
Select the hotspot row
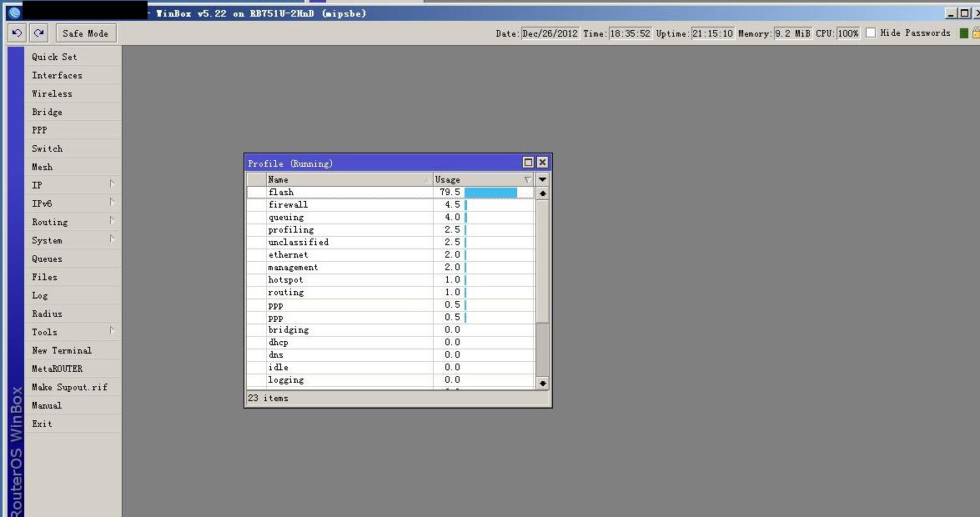pyautogui.click(x=390, y=279)
